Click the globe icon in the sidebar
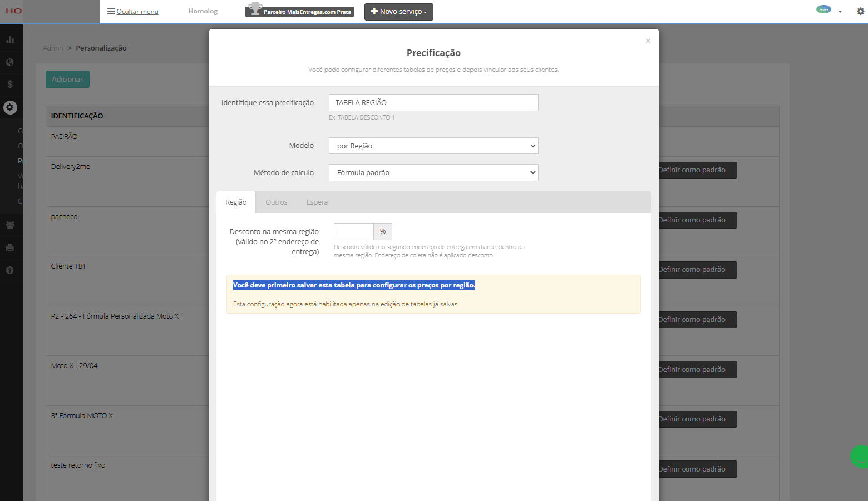 pos(10,62)
